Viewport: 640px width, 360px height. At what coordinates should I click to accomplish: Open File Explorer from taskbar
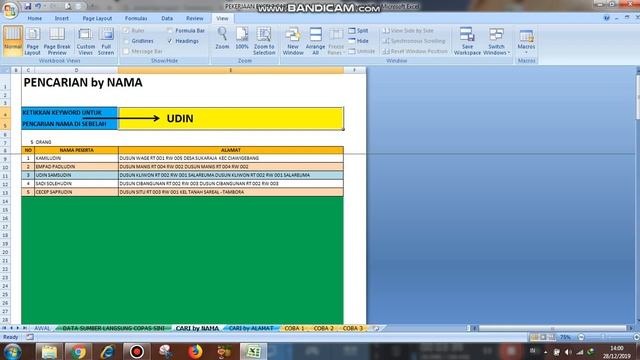click(49, 351)
